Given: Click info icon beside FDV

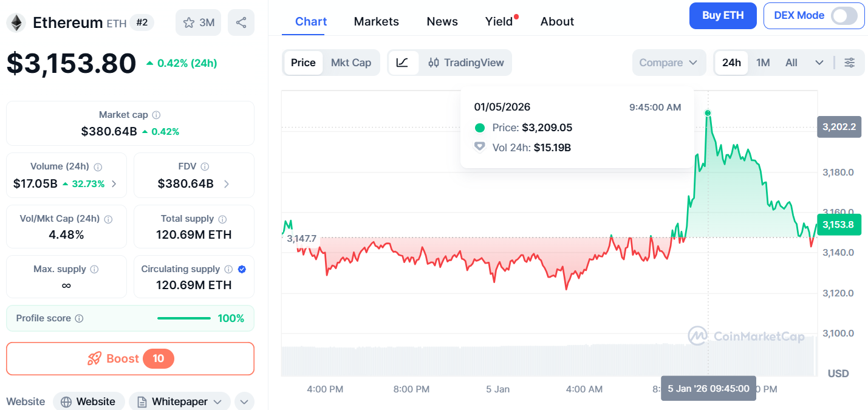Looking at the screenshot, I should pyautogui.click(x=205, y=166).
